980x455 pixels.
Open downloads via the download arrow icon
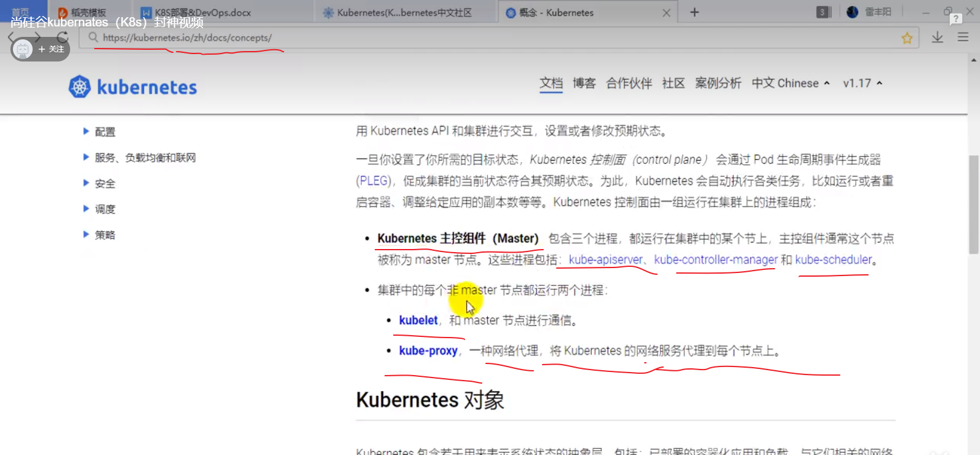[937, 38]
